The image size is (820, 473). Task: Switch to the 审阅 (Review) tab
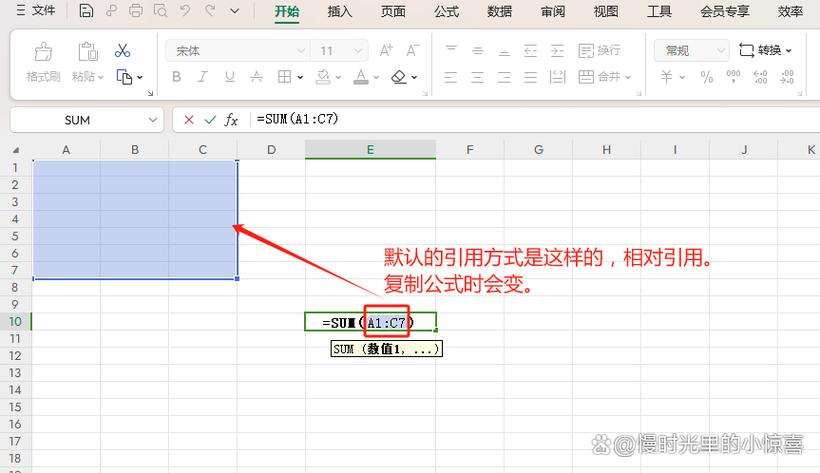[553, 11]
